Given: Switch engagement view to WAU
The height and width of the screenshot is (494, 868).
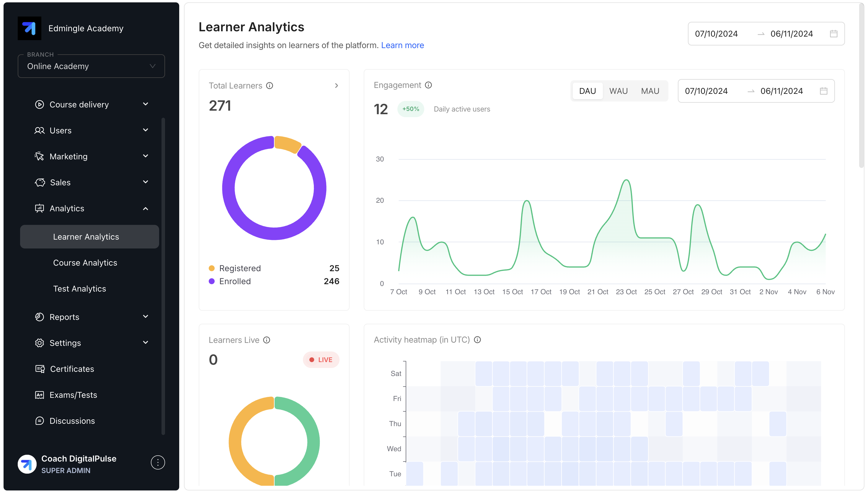Looking at the screenshot, I should point(618,91).
